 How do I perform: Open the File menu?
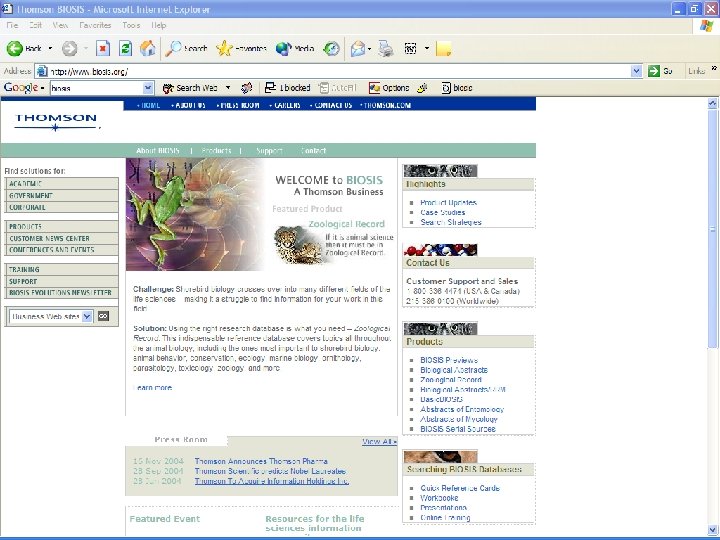tap(12, 25)
